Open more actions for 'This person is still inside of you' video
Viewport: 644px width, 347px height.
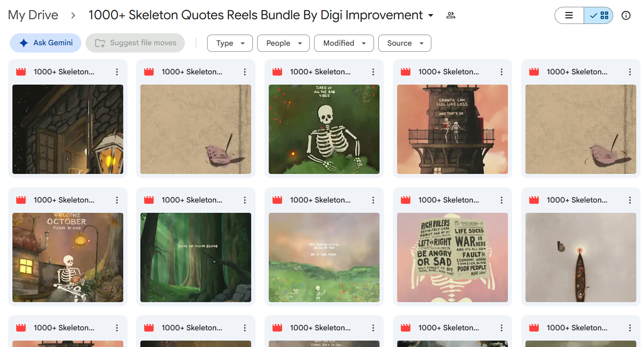click(x=373, y=200)
